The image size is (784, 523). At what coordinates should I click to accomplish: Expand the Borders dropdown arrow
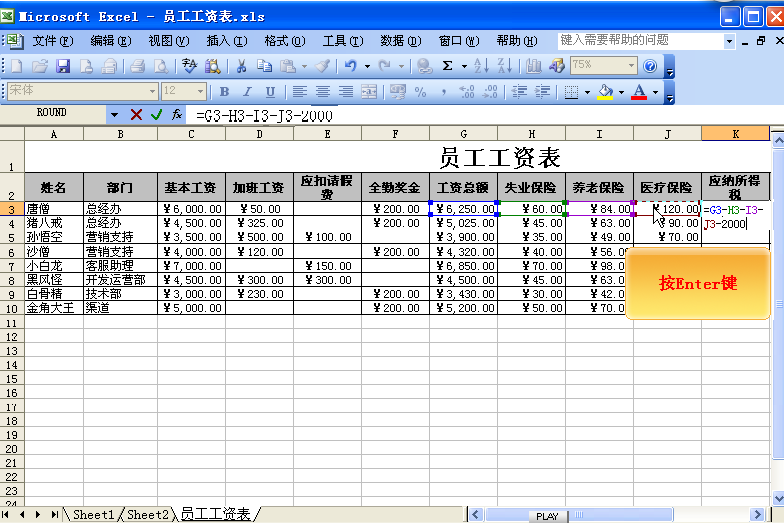click(587, 92)
